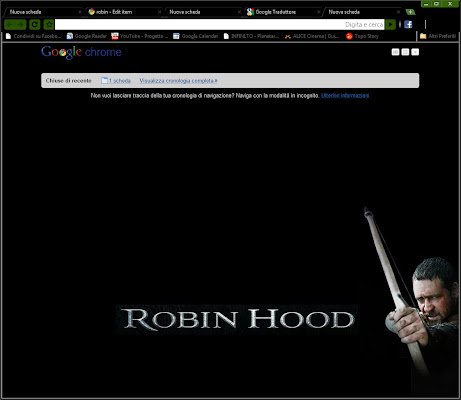461x400 pixels.
Task: Open the Google Reader bookmark
Action: (x=87, y=36)
